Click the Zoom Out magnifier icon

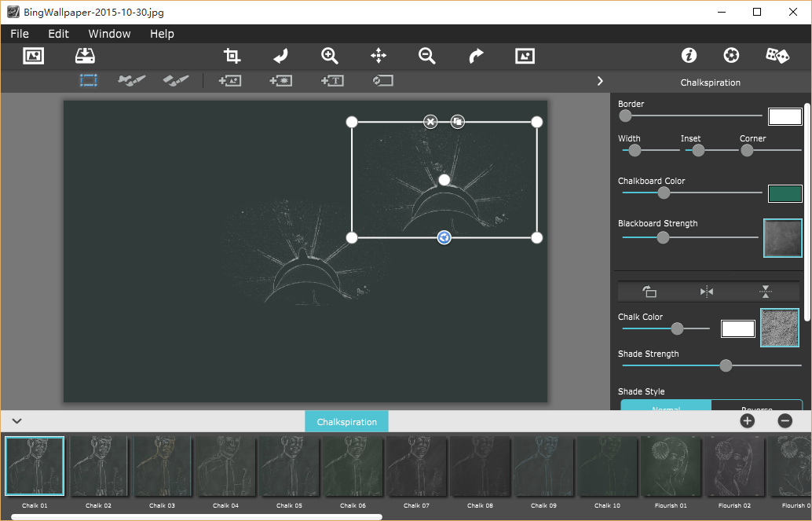[427, 56]
